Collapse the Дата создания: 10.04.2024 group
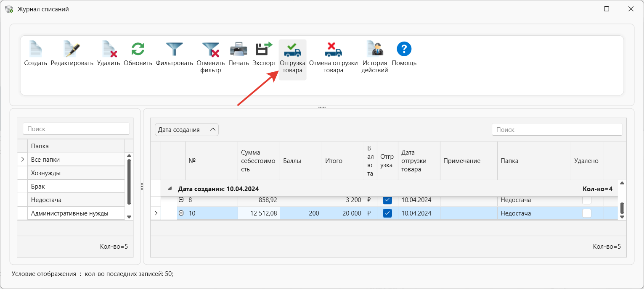The height and width of the screenshot is (289, 644). click(x=170, y=189)
